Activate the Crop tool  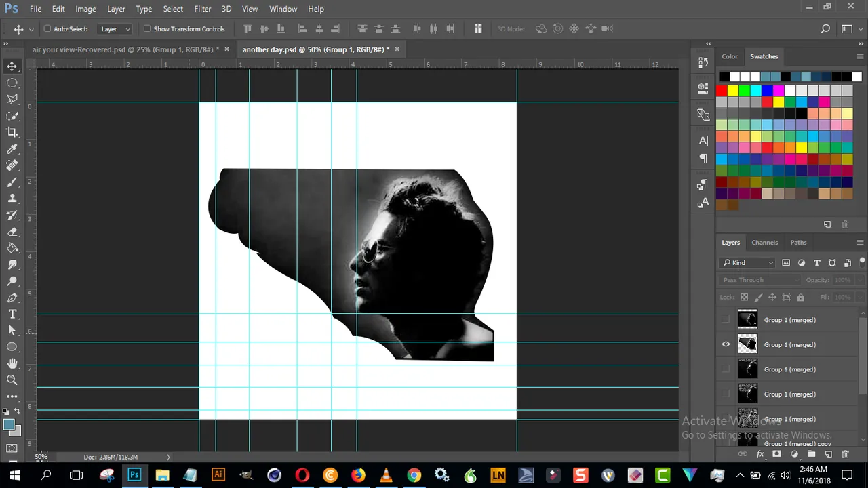(x=12, y=132)
